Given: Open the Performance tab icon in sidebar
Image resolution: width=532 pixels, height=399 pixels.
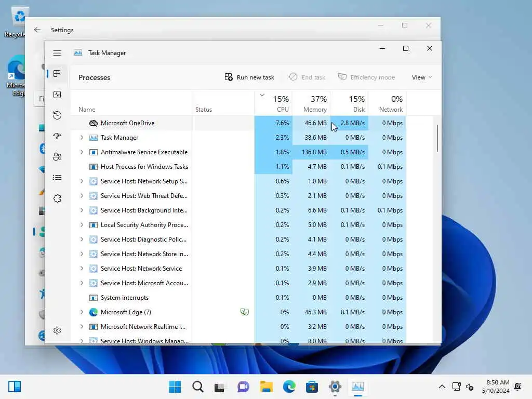Looking at the screenshot, I should (57, 95).
